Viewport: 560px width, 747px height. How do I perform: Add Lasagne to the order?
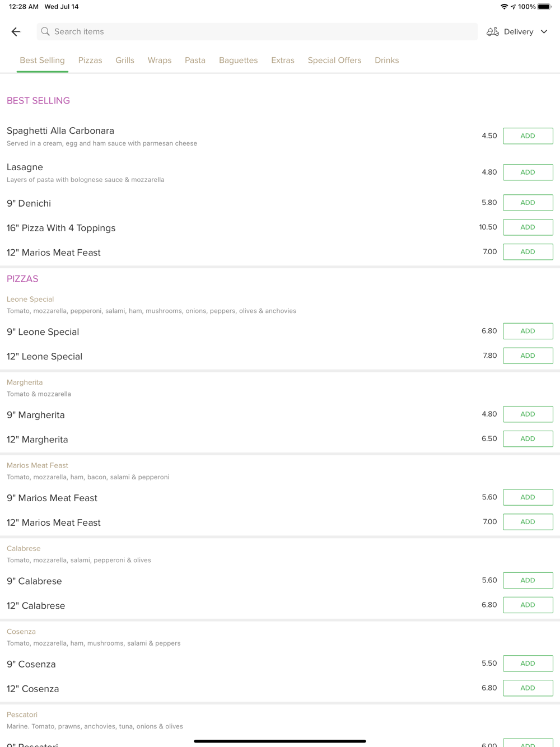[x=528, y=172]
